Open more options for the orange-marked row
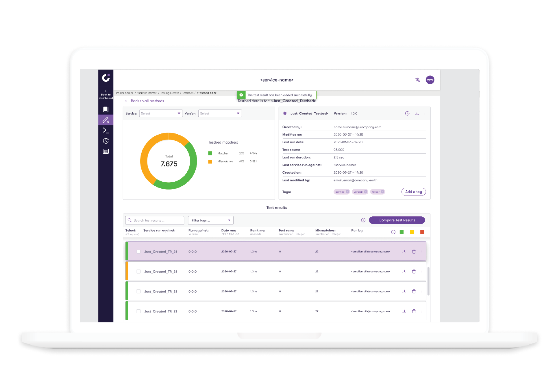 422,272
